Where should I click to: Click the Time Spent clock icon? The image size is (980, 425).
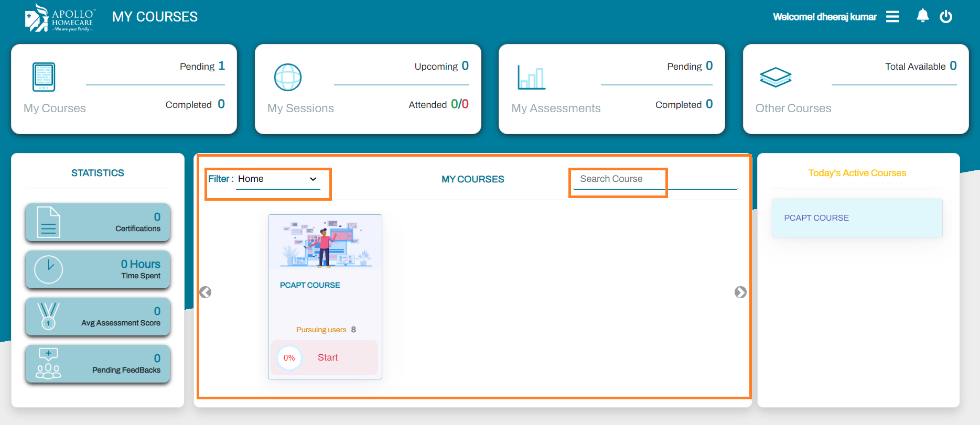click(x=48, y=269)
